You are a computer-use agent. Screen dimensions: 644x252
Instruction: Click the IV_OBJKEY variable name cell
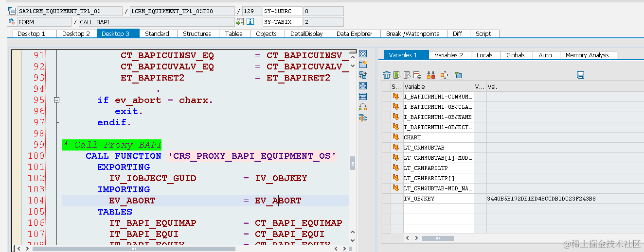point(438,199)
